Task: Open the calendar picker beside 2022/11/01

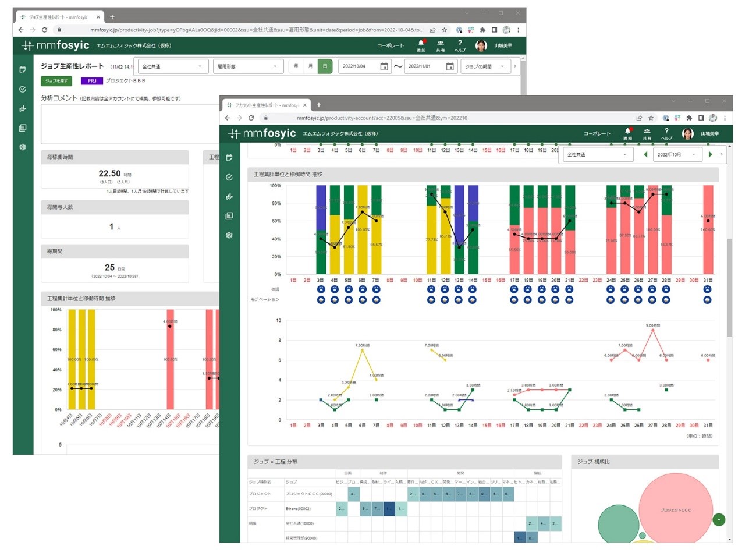Action: 450,66
